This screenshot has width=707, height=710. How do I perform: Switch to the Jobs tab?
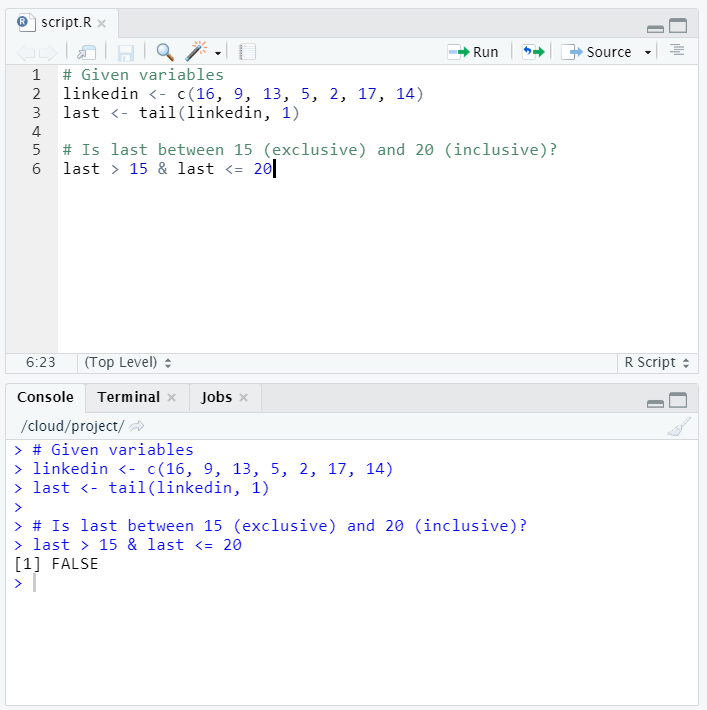(216, 397)
